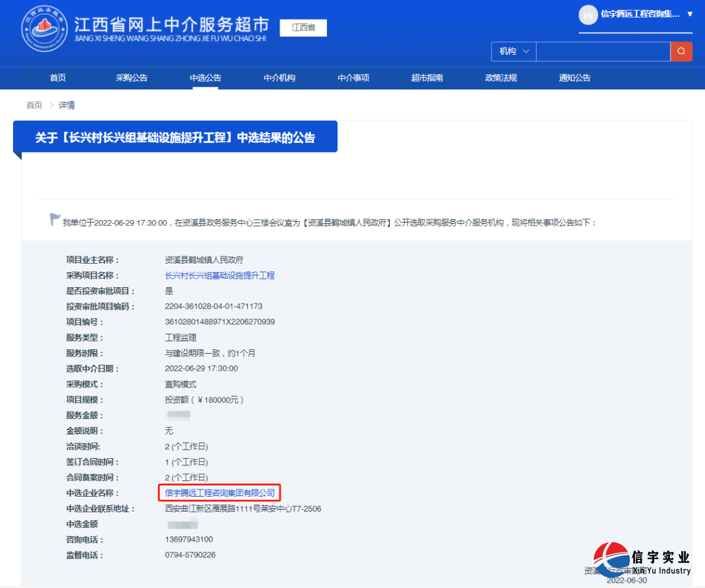Open the 机构 search category dropdown
705x588 pixels.
(513, 51)
